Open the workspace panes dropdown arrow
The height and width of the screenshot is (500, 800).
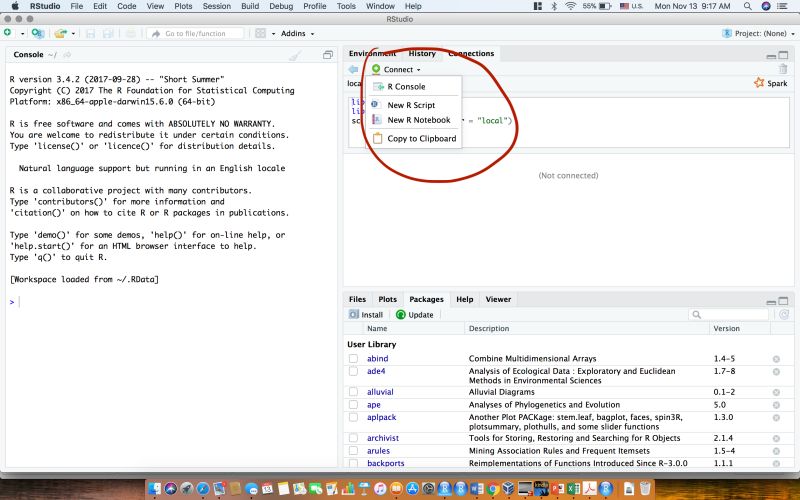(273, 34)
